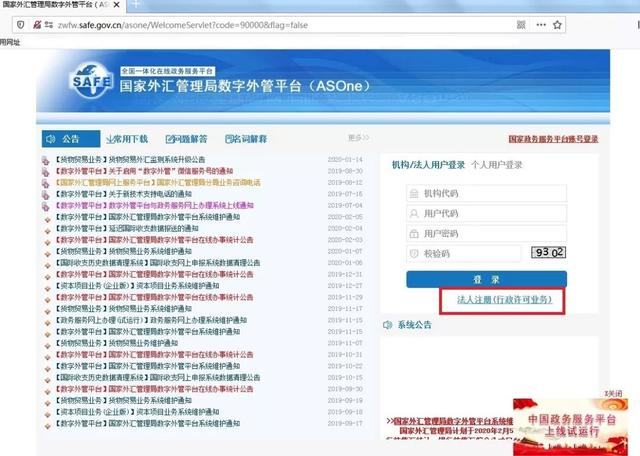640x456 pixels.
Task: Open 在线办事统计公告 dated 2019-12-31
Action: [x=155, y=274]
